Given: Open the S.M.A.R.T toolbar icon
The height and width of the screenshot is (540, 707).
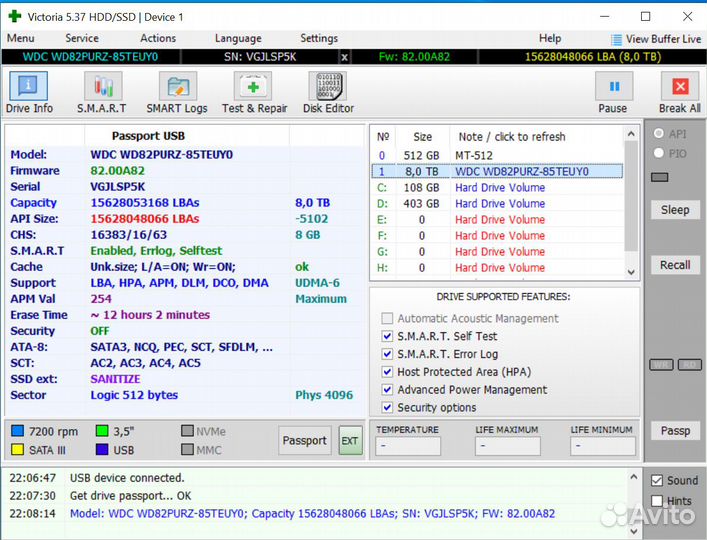Looking at the screenshot, I should coord(103,86).
